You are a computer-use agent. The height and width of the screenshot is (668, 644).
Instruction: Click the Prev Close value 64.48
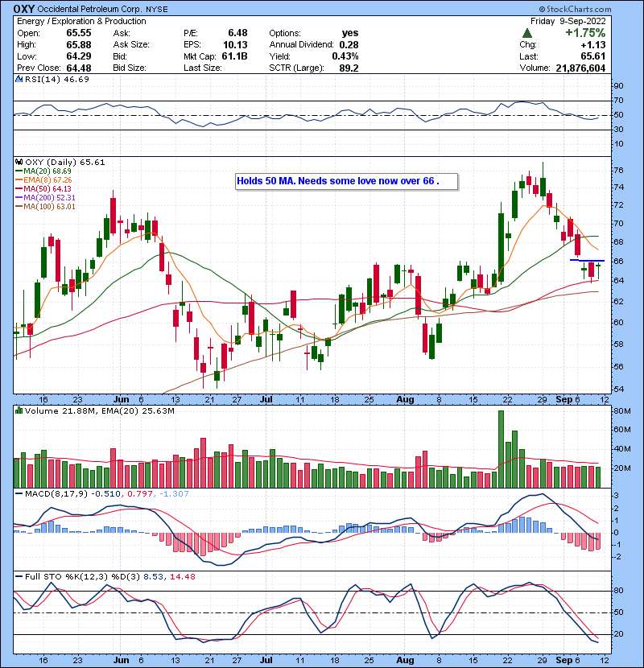coord(78,68)
